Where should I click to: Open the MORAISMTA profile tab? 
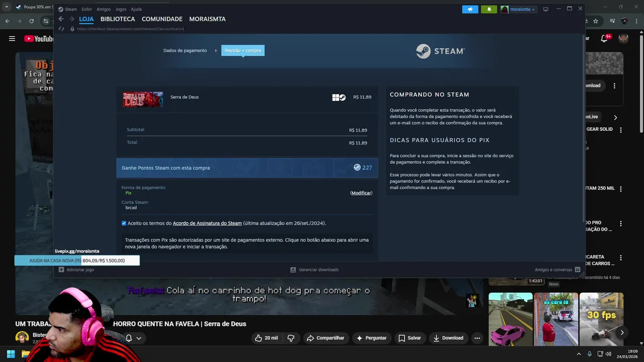(x=207, y=19)
